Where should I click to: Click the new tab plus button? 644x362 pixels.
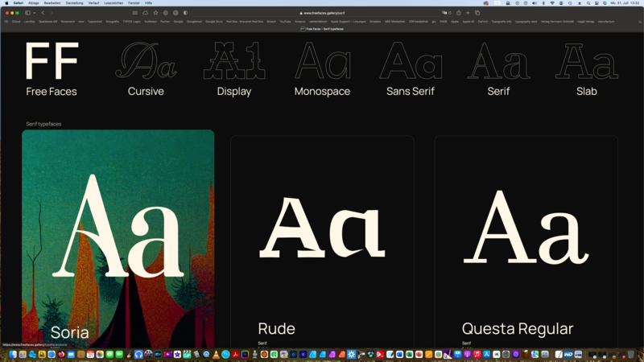[x=468, y=13]
